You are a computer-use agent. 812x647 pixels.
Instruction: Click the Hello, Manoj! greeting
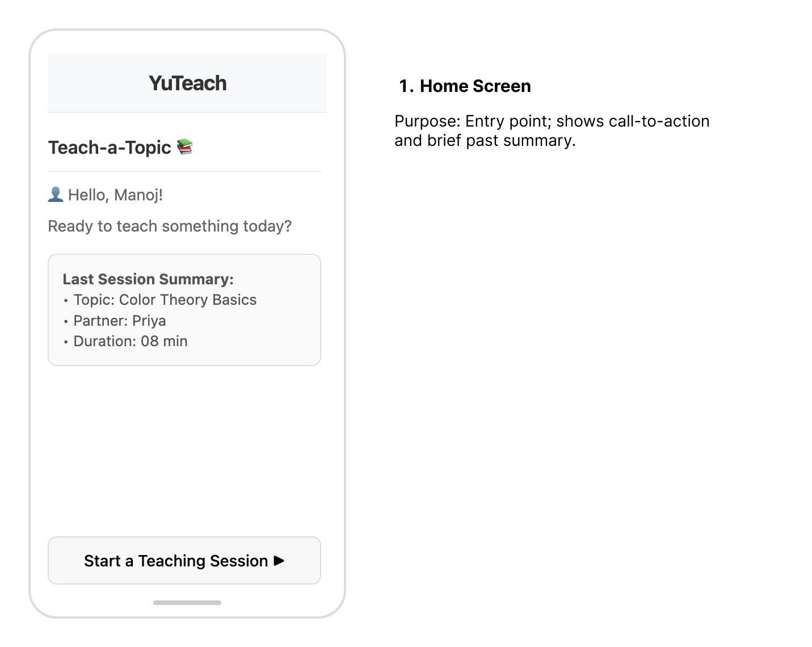(x=115, y=195)
